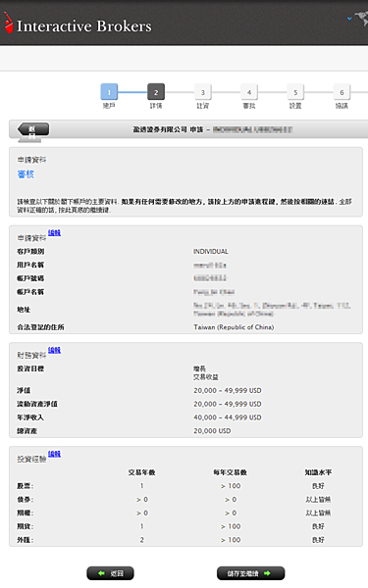Edit the 申請資料 section via 編輯 link

[x=54, y=232]
